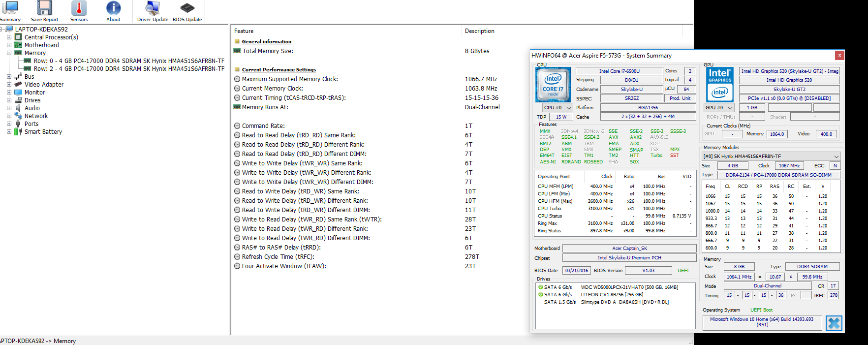Click Current Performance Settings heading
Viewport: 868px width, 345px height.
(279, 70)
